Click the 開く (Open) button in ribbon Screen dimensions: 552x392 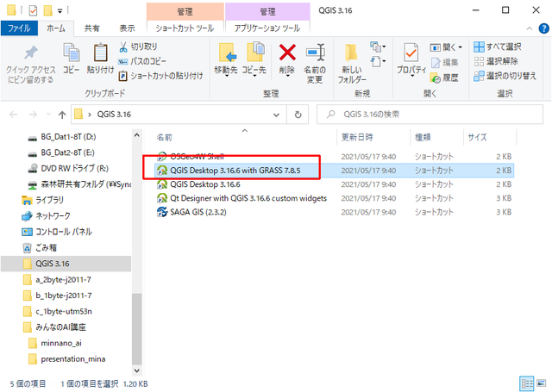[x=442, y=47]
